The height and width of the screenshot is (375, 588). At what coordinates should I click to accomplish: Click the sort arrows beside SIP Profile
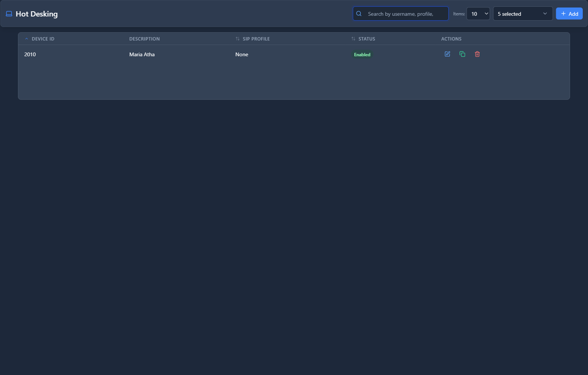[237, 39]
